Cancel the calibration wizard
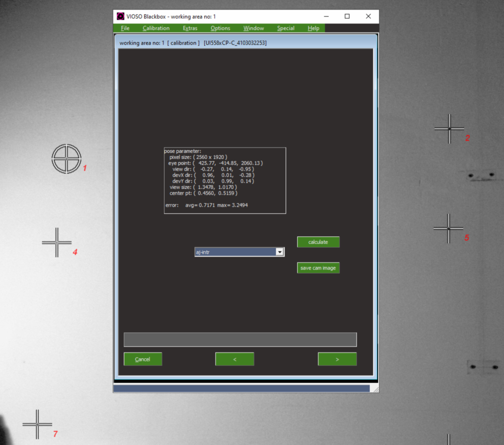Screen dimensions: 504x445 [143, 359]
